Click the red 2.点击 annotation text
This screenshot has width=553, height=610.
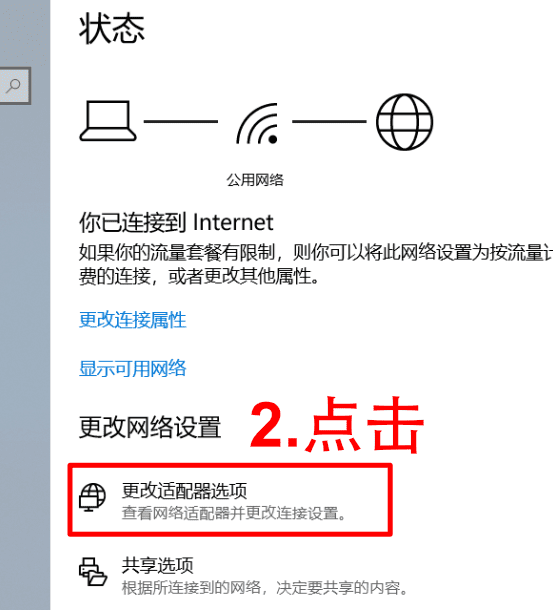[337, 425]
